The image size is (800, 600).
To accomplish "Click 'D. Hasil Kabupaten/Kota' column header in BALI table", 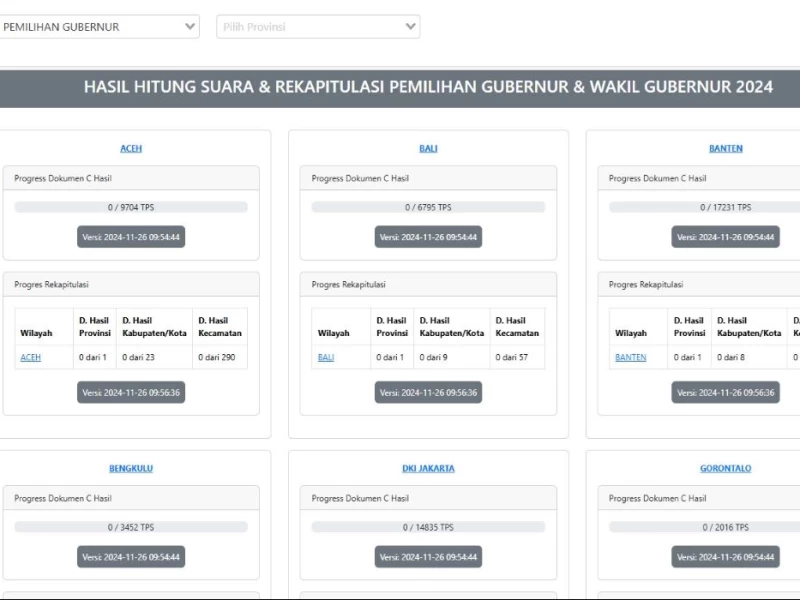I will coord(452,327).
